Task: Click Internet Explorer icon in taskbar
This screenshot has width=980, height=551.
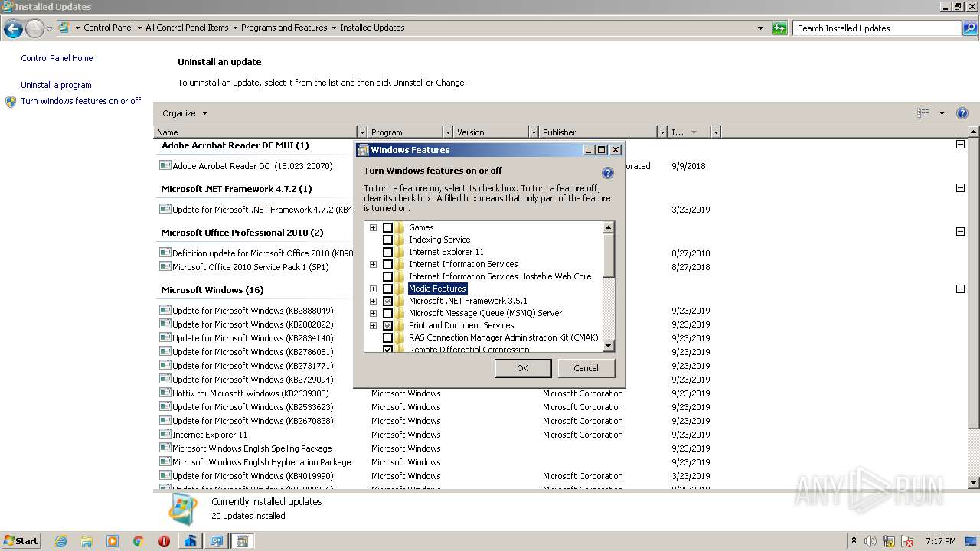Action: tap(60, 541)
